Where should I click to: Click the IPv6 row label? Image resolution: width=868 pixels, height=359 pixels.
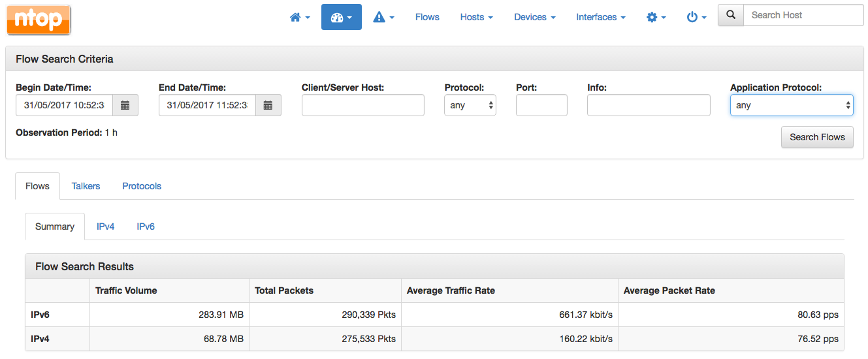click(40, 315)
